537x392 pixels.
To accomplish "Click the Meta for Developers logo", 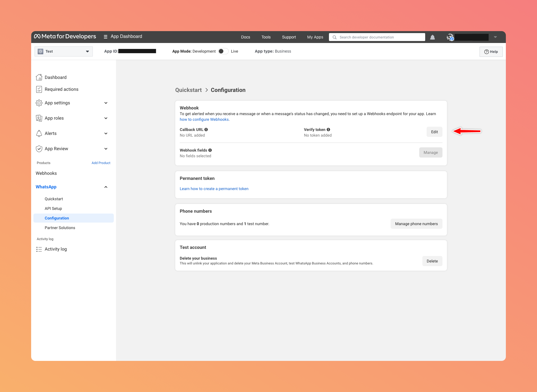I will pyautogui.click(x=65, y=36).
